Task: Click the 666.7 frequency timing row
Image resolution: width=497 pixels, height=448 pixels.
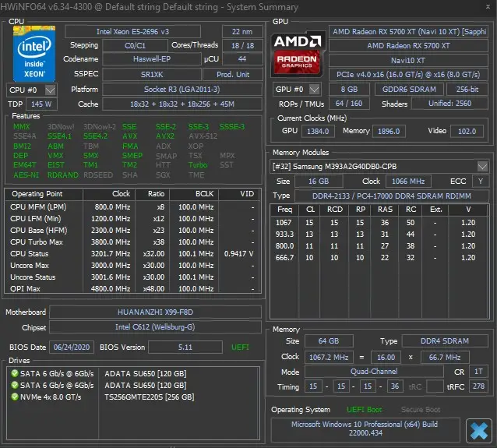Action: pos(379,257)
